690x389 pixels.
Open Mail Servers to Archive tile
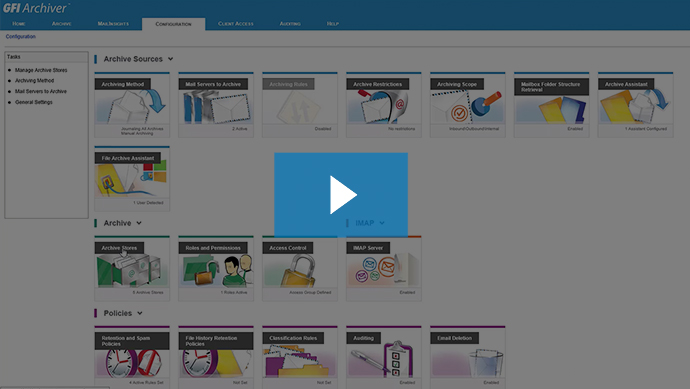point(216,105)
